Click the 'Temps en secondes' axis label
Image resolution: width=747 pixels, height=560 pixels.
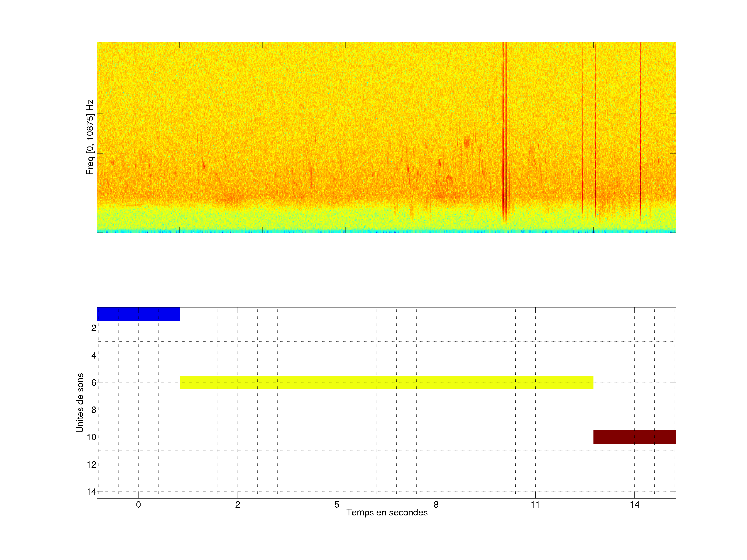tap(387, 512)
